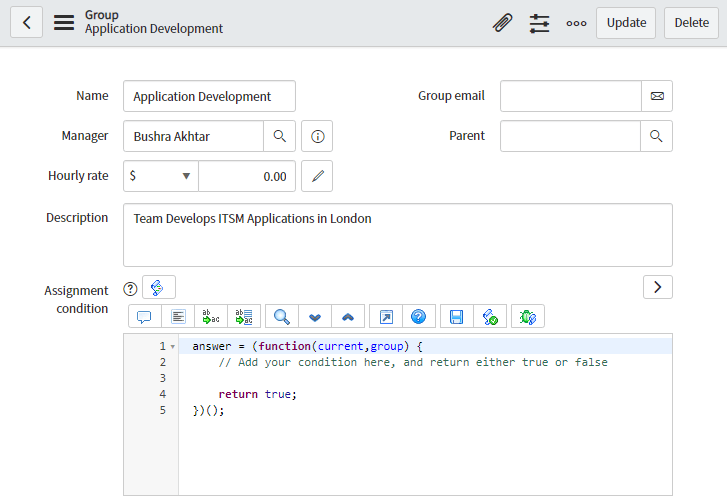Click the format code icon
Screen dimensions: 727x503
[178, 317]
